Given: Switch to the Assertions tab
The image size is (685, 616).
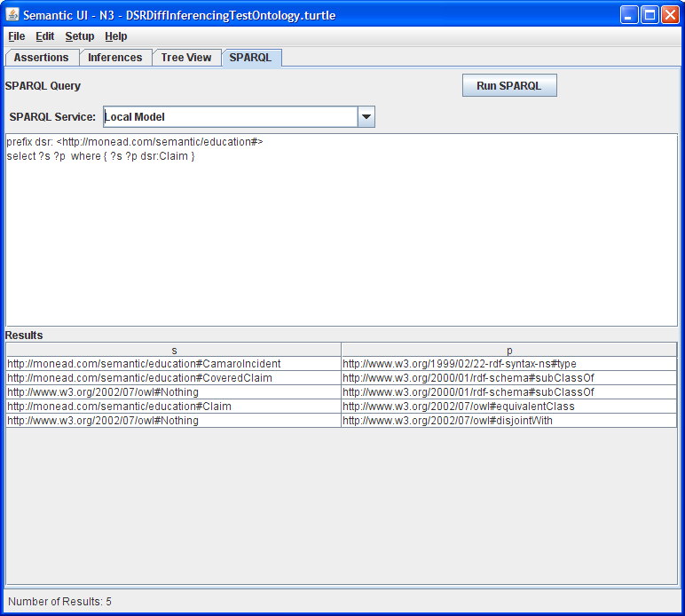Looking at the screenshot, I should tap(41, 57).
